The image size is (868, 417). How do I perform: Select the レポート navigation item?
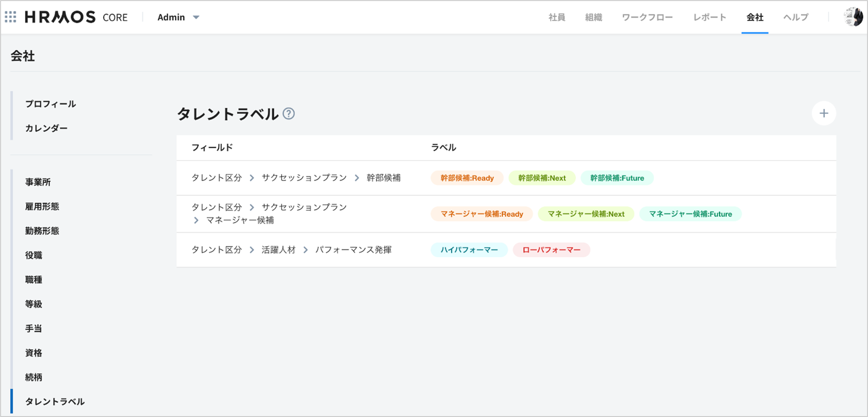click(x=709, y=17)
